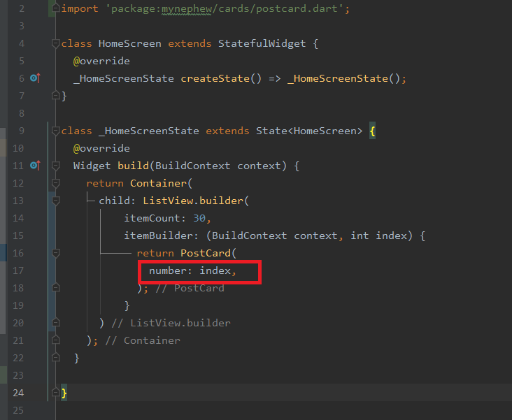Click the itemCount value 30
Viewport: 512px width, 420px height.
pyautogui.click(x=199, y=218)
